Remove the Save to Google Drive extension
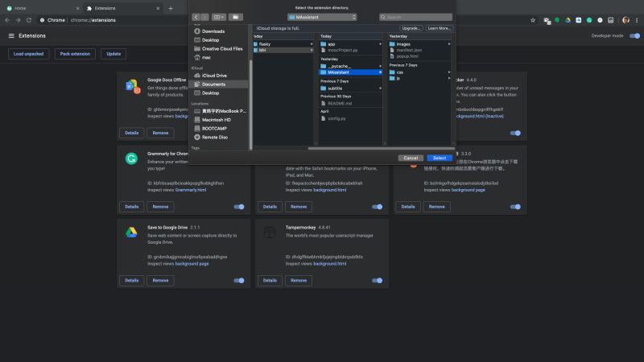This screenshot has height=362, width=644. click(160, 281)
